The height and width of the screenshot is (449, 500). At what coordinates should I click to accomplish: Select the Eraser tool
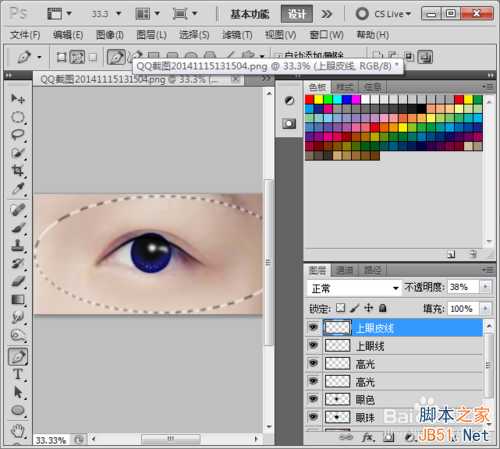click(x=18, y=282)
